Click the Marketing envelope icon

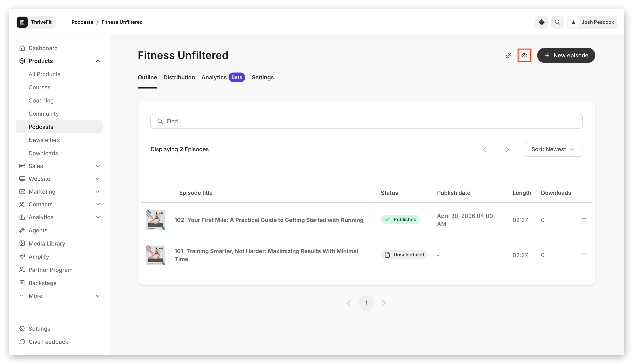click(x=22, y=192)
